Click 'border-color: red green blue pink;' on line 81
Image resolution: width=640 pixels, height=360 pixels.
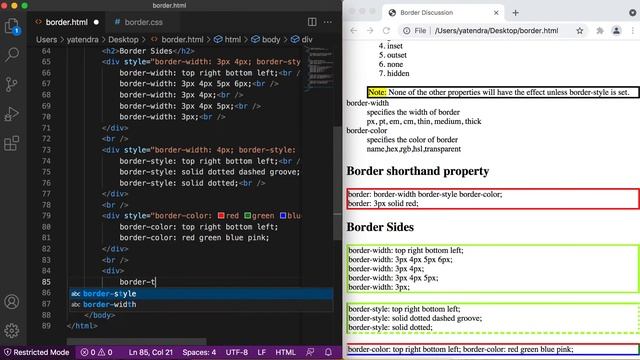tap(194, 238)
